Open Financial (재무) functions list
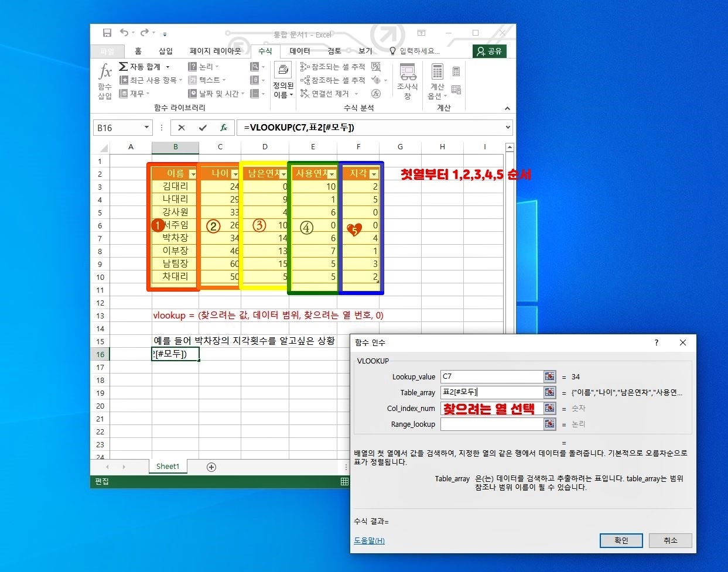This screenshot has width=728, height=572. click(x=135, y=94)
